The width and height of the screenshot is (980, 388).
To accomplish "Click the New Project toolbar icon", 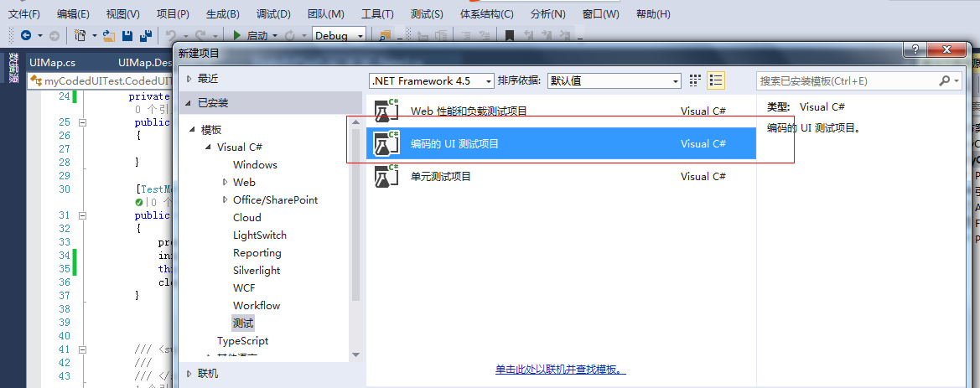I will pyautogui.click(x=80, y=35).
